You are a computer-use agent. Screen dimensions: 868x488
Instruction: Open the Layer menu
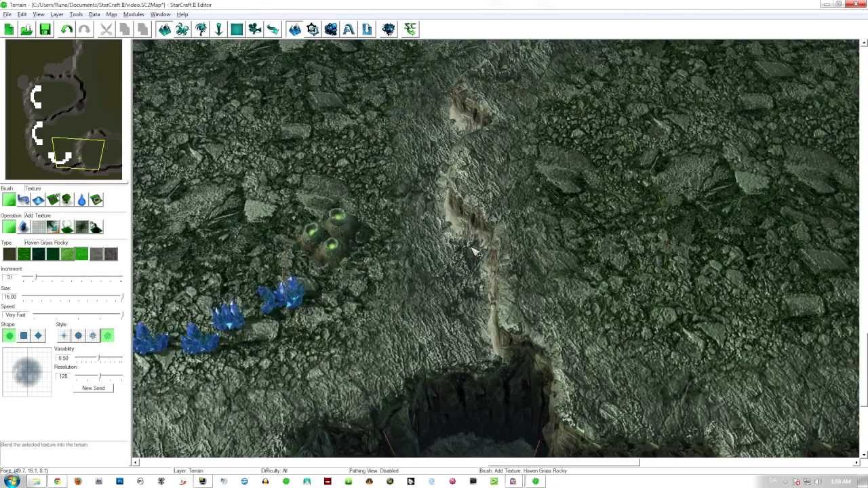tap(57, 14)
